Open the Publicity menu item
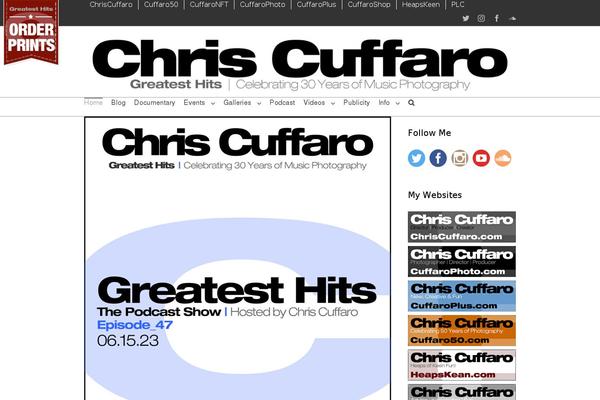 [x=356, y=103]
